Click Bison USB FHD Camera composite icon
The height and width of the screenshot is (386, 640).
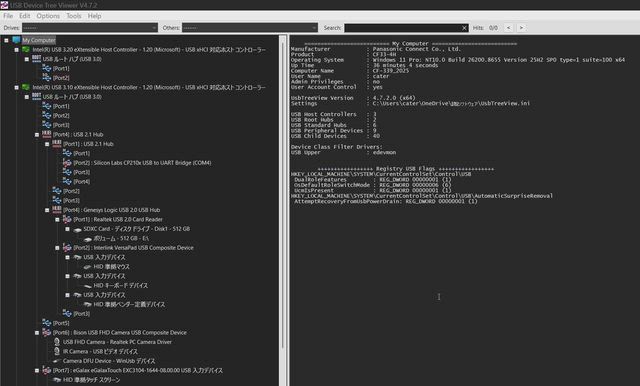pyautogui.click(x=47, y=333)
